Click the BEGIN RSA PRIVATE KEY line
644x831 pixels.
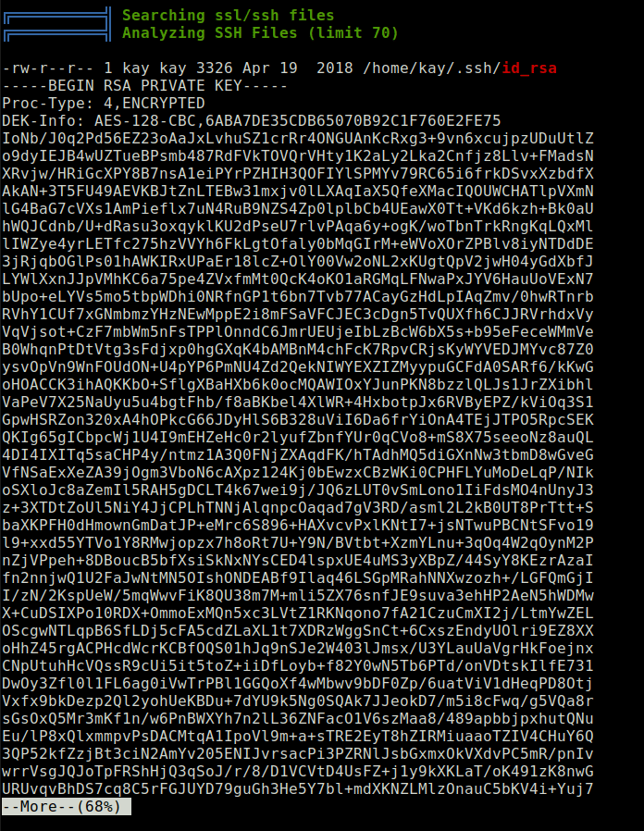coord(144,86)
